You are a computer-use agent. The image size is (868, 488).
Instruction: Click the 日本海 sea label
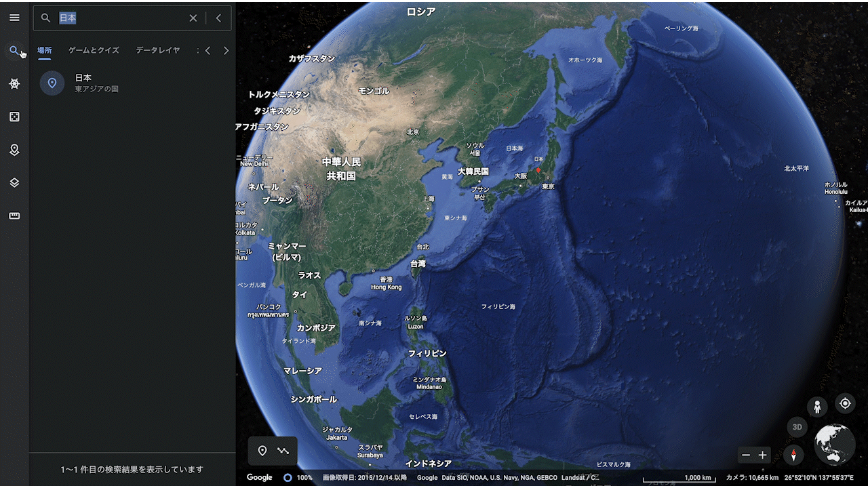click(515, 148)
